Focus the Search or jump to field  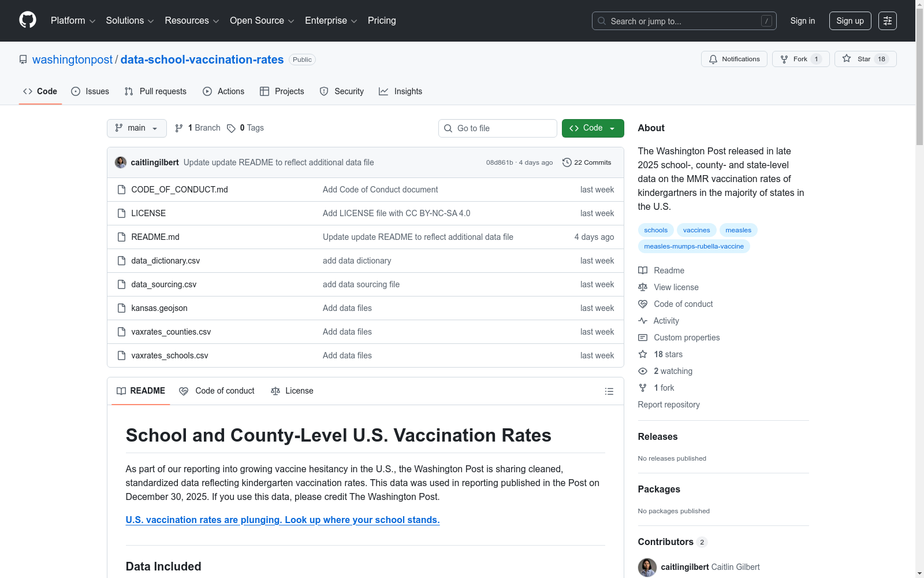coord(684,21)
